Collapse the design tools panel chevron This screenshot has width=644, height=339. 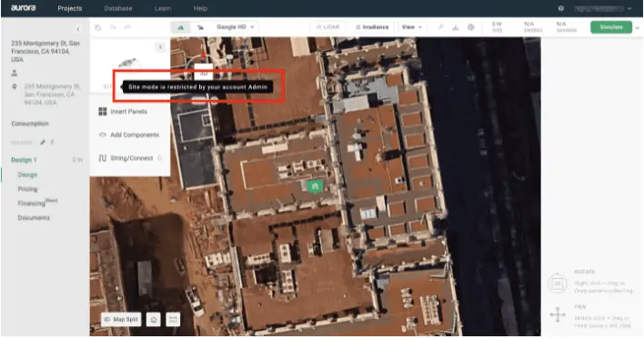coord(160,47)
